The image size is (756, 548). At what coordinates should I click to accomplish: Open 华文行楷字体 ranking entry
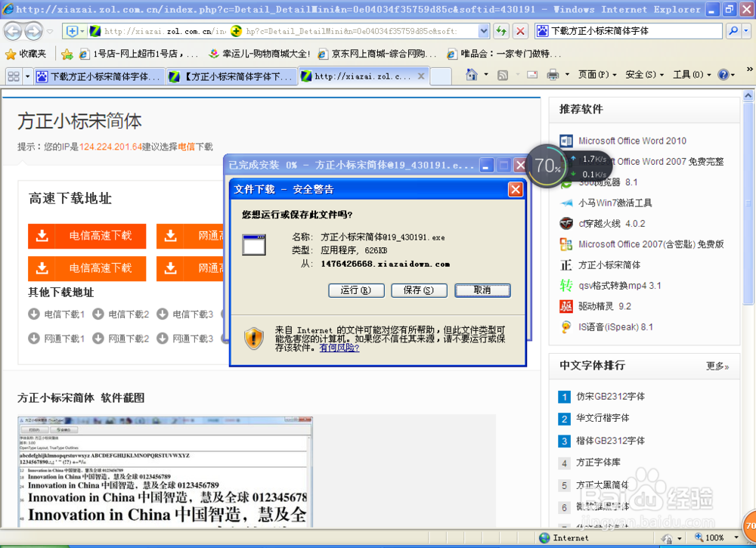coord(603,418)
